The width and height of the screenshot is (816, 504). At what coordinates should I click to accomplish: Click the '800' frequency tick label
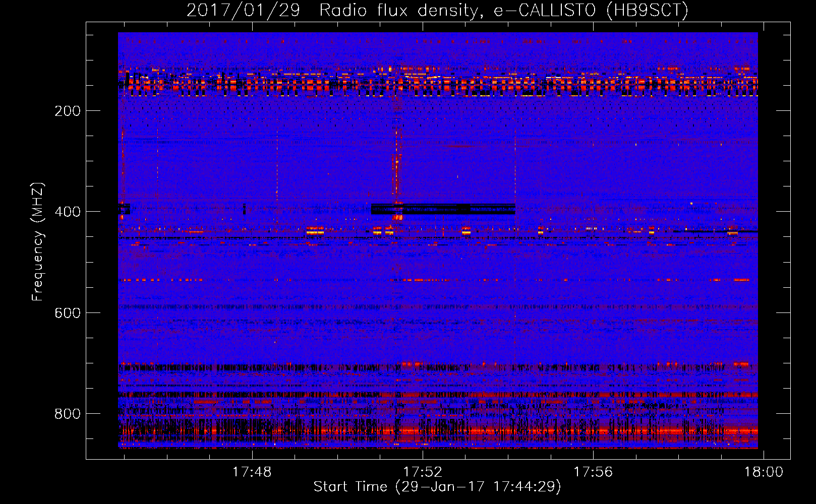[68, 414]
